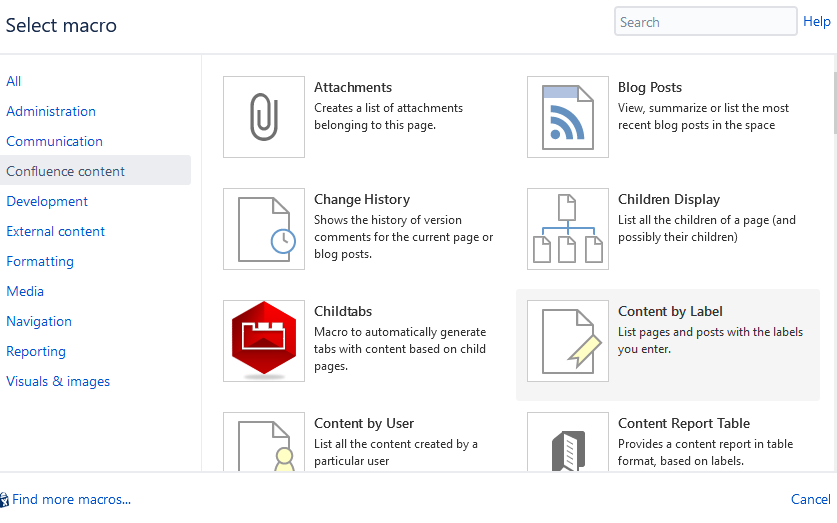Viewport: 837px width, 523px height.
Task: Click 'List pages and posts' description
Action: tap(710, 340)
